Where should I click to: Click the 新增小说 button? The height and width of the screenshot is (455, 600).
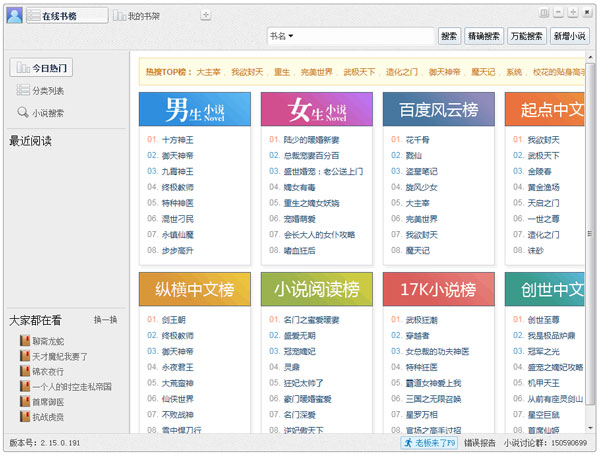(569, 36)
